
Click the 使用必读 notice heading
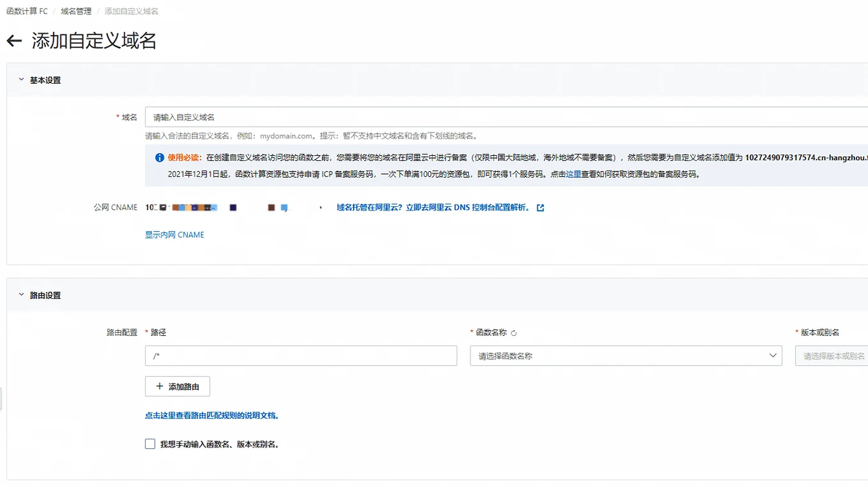point(184,157)
